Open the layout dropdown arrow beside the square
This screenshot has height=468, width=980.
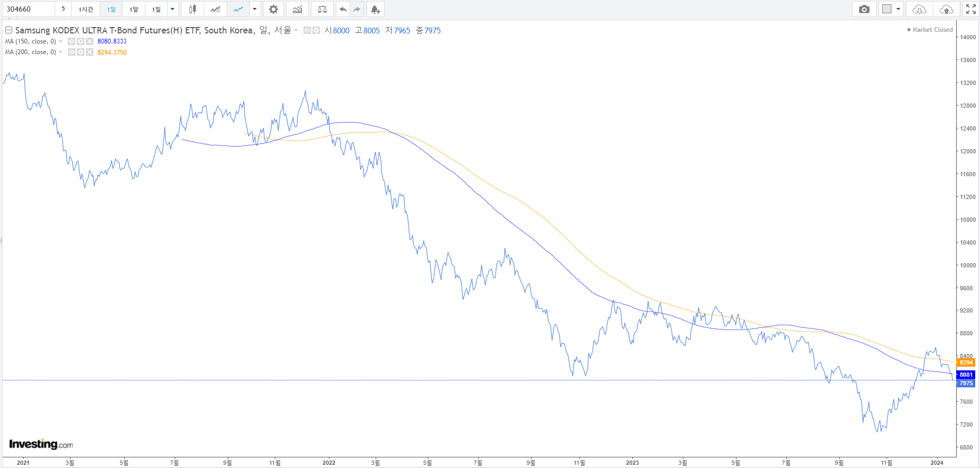pyautogui.click(x=898, y=9)
